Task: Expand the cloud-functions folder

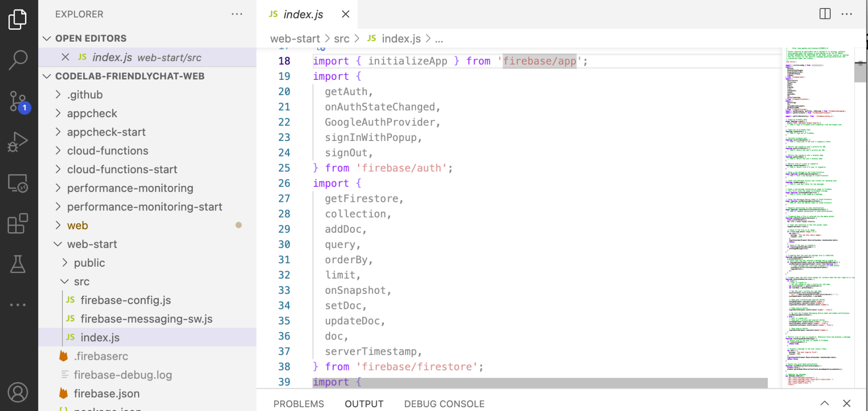Action: 107,151
